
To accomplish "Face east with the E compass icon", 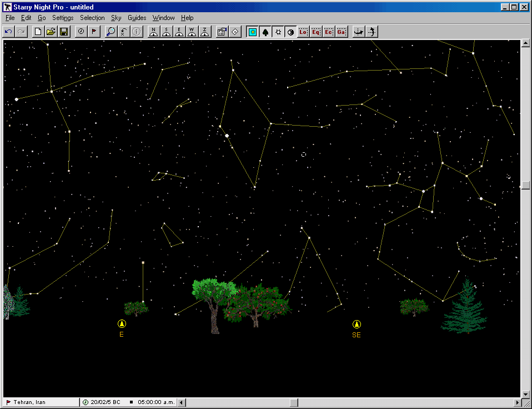I will tap(179, 32).
